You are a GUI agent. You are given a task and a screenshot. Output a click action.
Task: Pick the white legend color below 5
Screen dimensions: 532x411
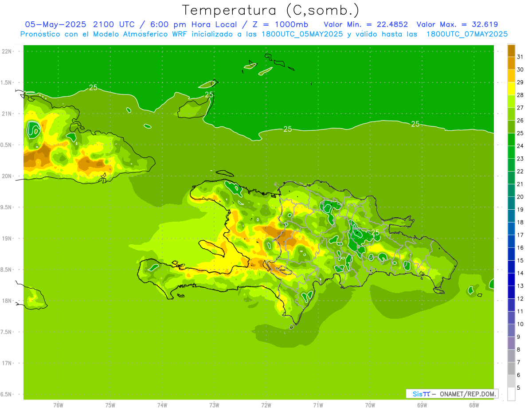point(511,394)
